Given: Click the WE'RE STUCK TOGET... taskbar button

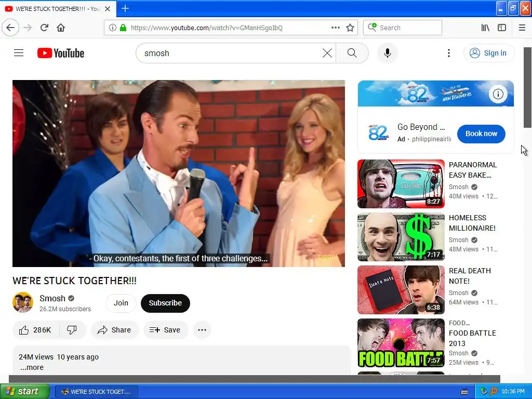Looking at the screenshot, I should pos(96,392).
